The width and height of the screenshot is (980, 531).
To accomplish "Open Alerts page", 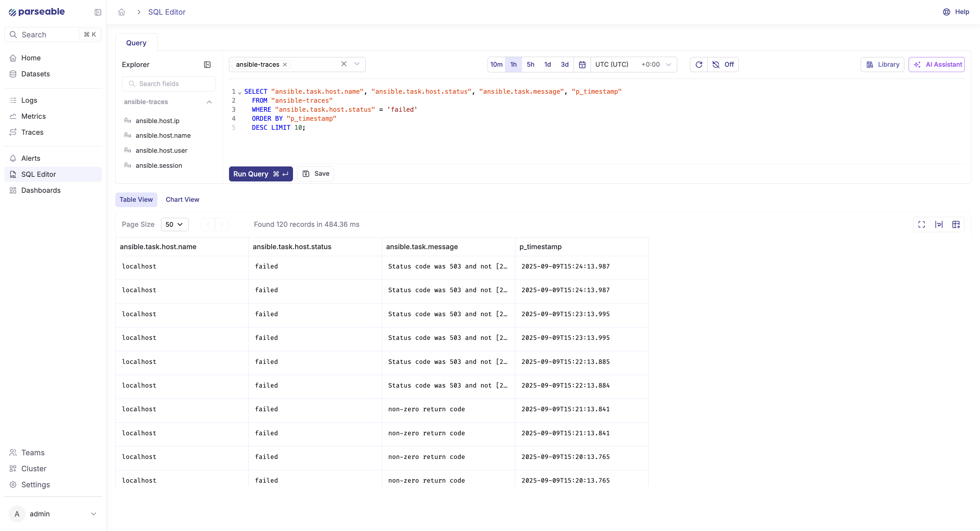I will coord(53,158).
